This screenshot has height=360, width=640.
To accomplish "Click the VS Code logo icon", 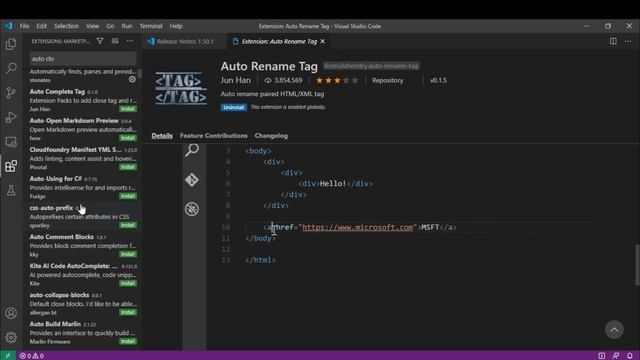I will pyautogui.click(x=9, y=26).
